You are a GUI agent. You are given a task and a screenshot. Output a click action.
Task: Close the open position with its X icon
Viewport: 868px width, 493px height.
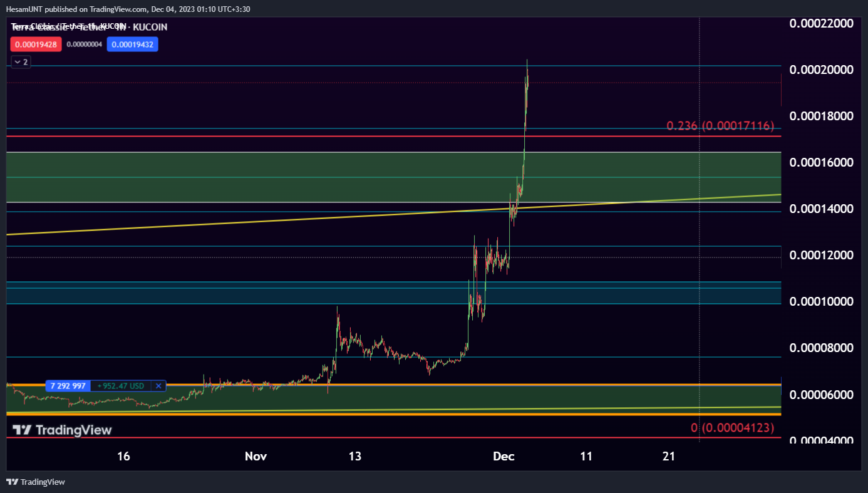pyautogui.click(x=158, y=386)
